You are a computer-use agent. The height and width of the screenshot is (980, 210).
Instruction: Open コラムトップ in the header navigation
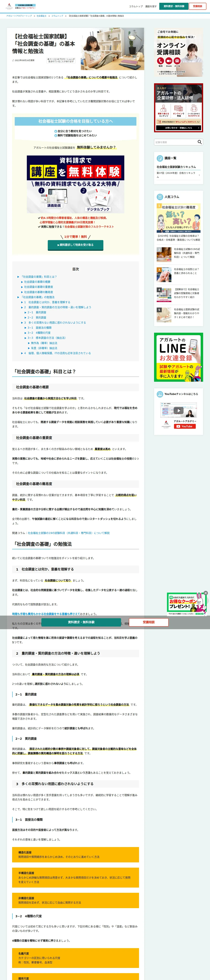coord(136,7)
